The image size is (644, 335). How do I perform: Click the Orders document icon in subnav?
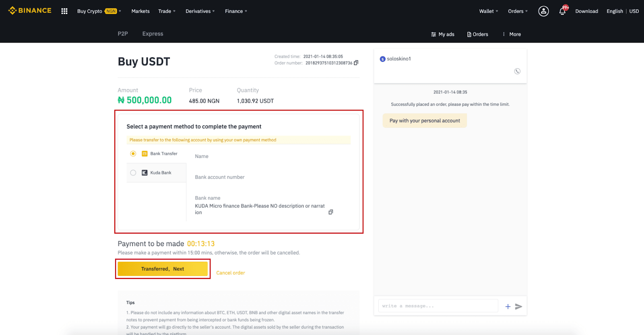pyautogui.click(x=469, y=34)
